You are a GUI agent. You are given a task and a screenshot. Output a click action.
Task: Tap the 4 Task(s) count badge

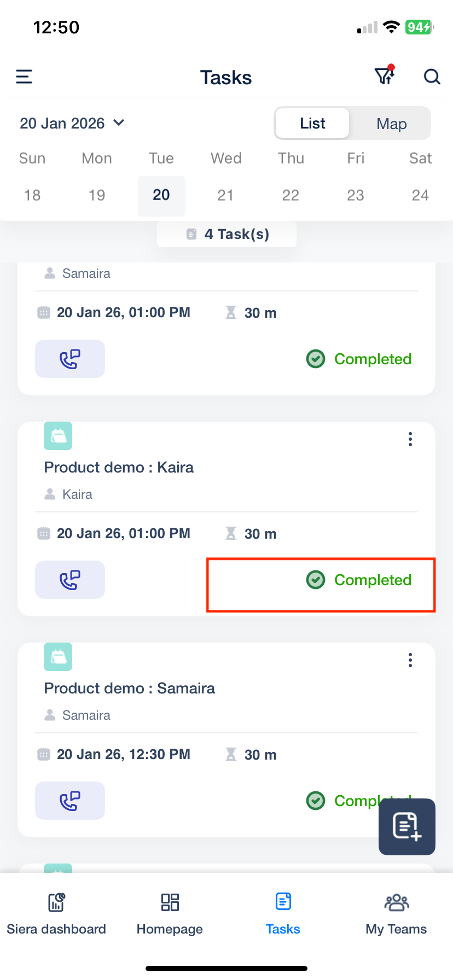click(x=227, y=234)
